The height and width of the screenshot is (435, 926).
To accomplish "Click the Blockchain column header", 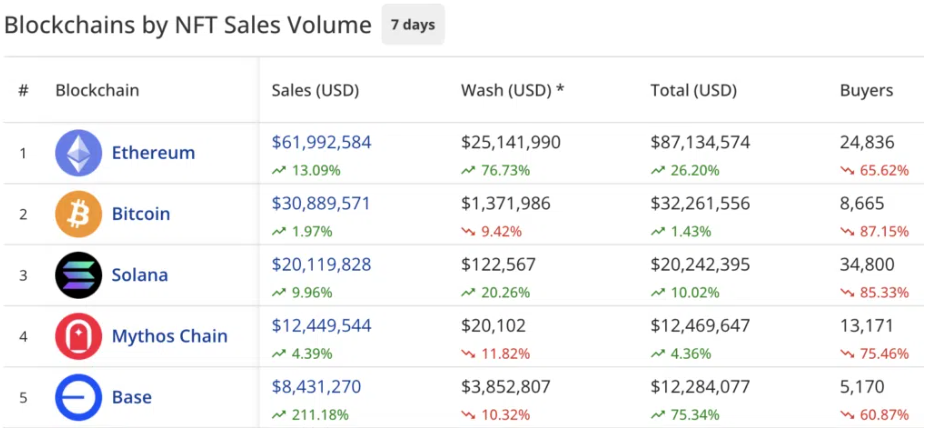I will (97, 90).
